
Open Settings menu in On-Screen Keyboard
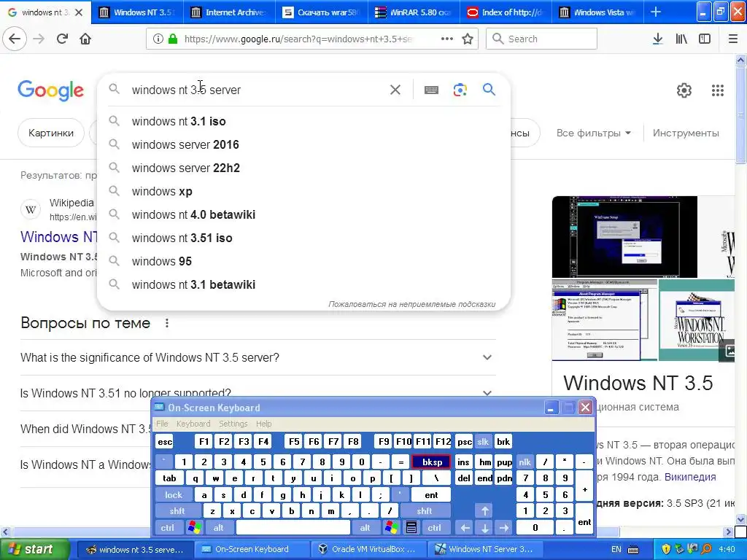coord(233,424)
